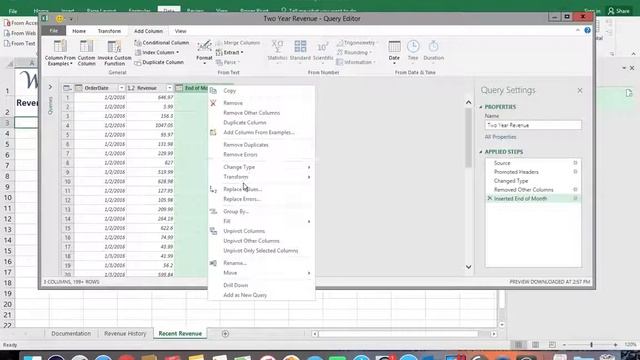Click the Custom Column icon
The image size is (640, 360).
pos(87,47)
